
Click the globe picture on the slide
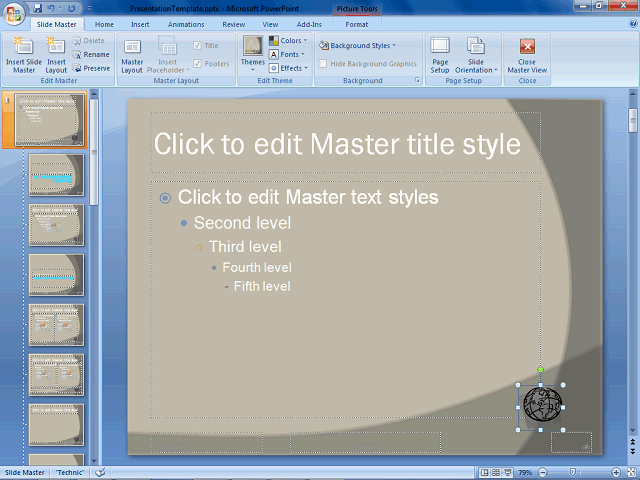pos(542,405)
